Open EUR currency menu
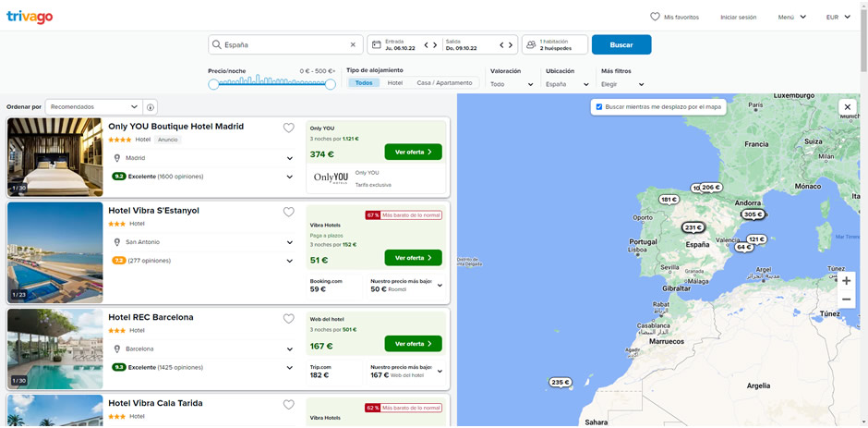 [x=838, y=18]
